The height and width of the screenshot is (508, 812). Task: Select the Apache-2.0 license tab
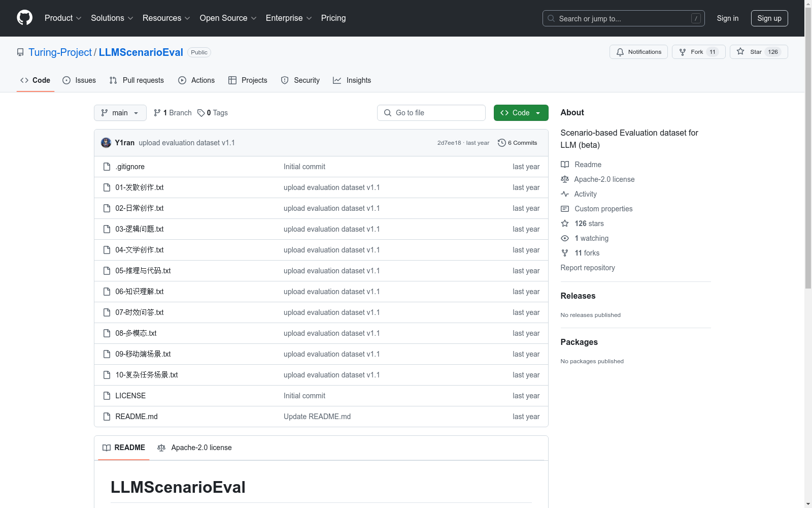194,448
